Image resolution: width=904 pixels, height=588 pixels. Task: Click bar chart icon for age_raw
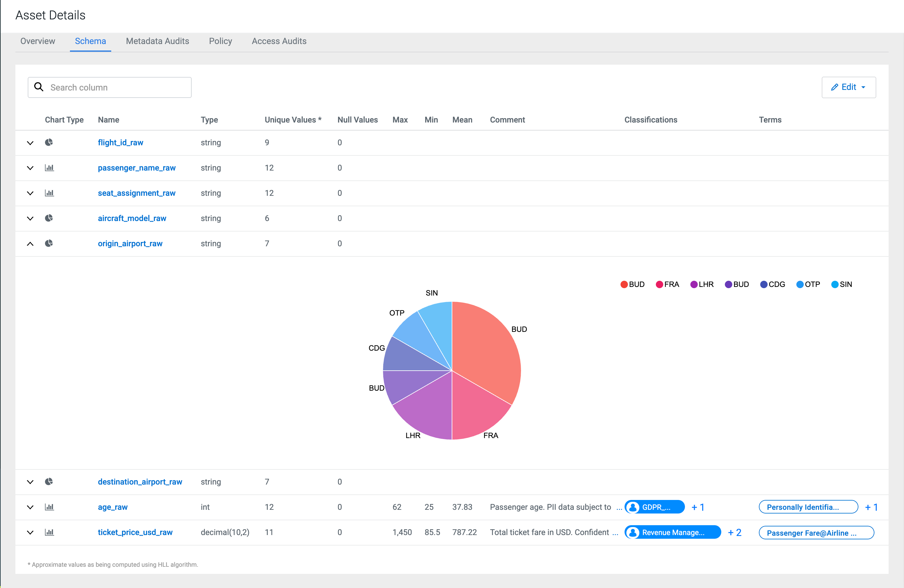(x=49, y=507)
